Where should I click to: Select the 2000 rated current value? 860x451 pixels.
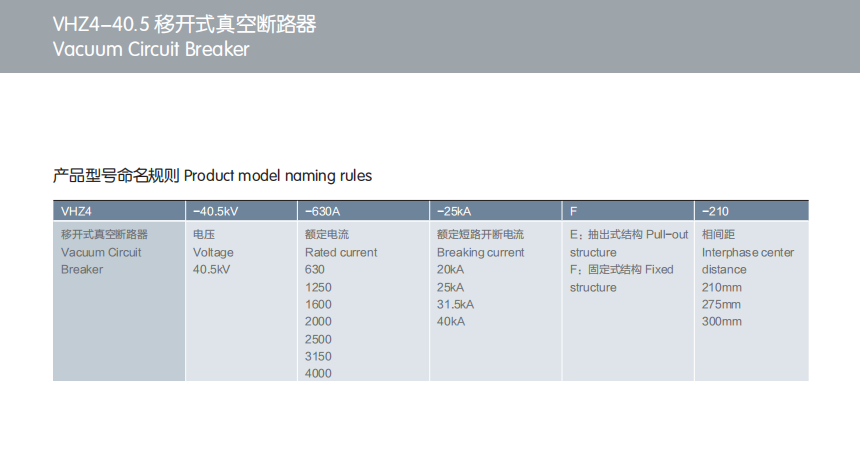(318, 321)
